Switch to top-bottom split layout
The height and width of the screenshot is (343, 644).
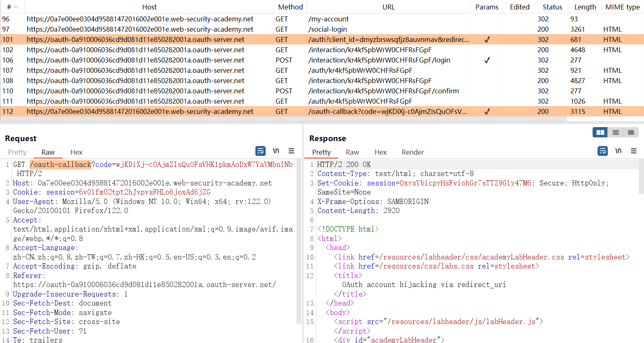616,132
